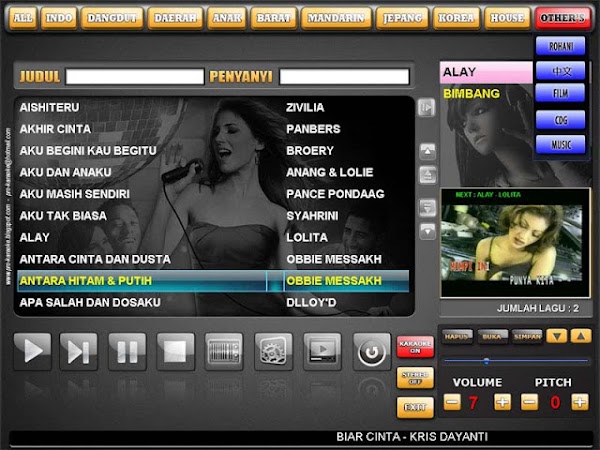This screenshot has height=450, width=600.
Task: Select the BARAT category tab
Action: tap(274, 18)
